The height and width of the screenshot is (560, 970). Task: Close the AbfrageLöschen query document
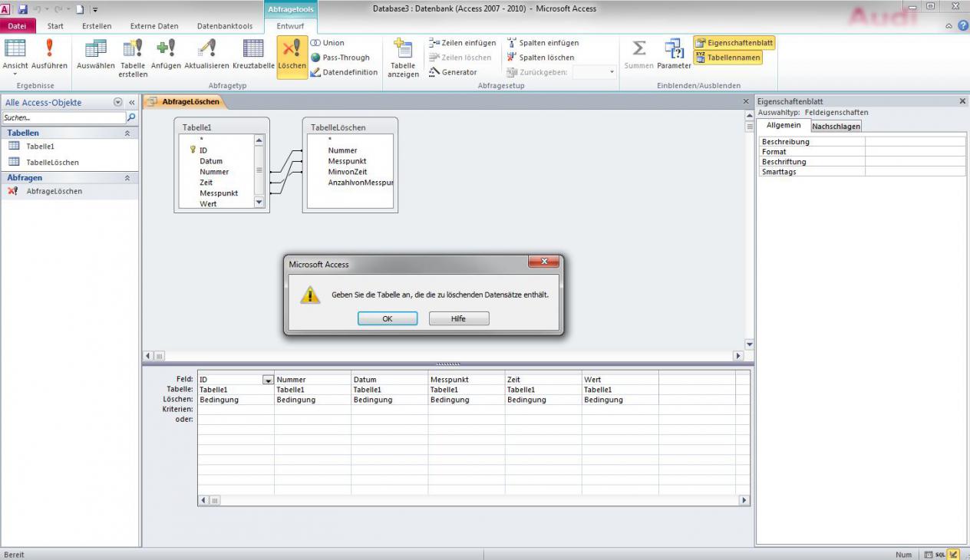coord(746,102)
